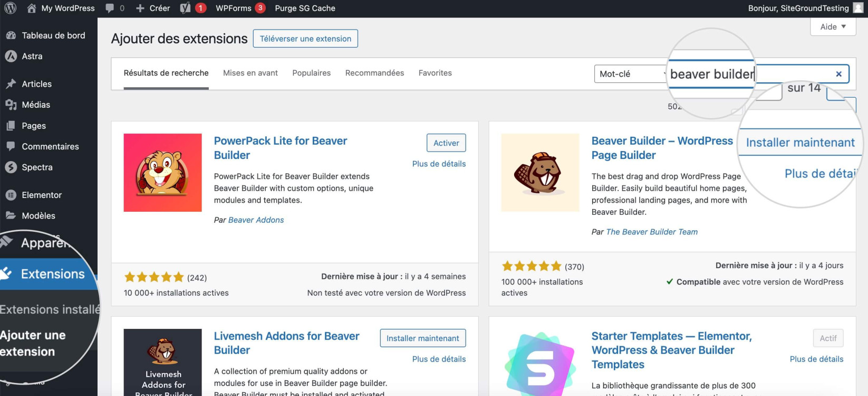Click Téléverser une extension button
The width and height of the screenshot is (868, 396).
tap(305, 39)
